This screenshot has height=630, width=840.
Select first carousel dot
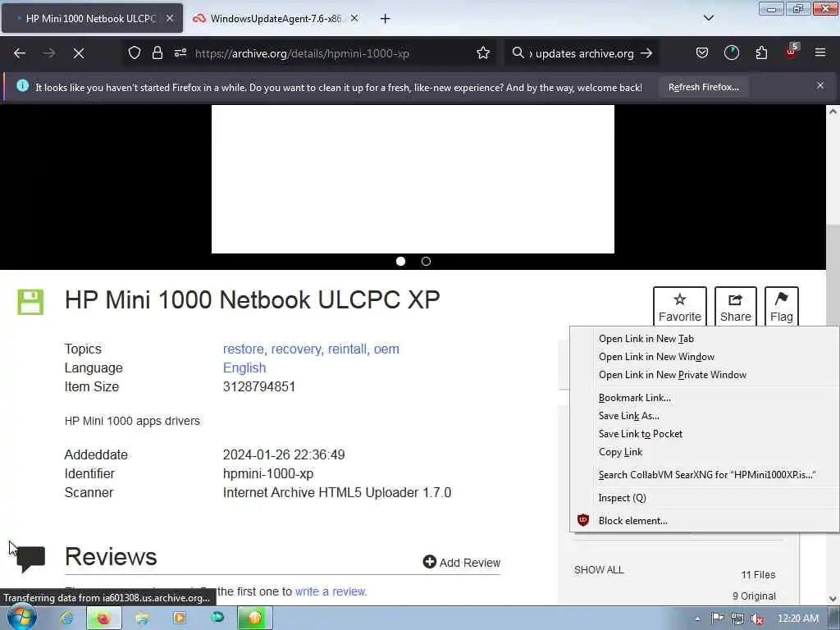click(x=400, y=262)
